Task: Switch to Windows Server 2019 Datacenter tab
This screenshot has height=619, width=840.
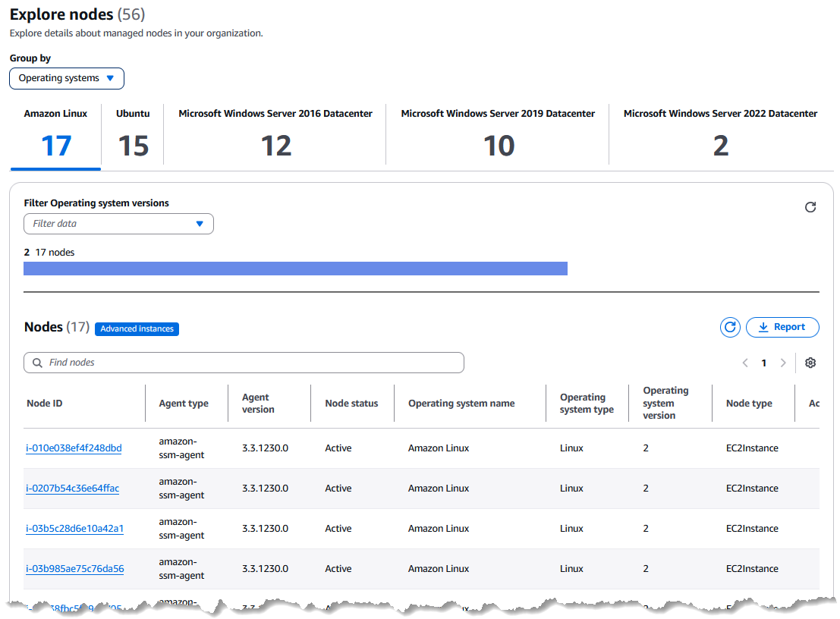Action: (x=498, y=134)
